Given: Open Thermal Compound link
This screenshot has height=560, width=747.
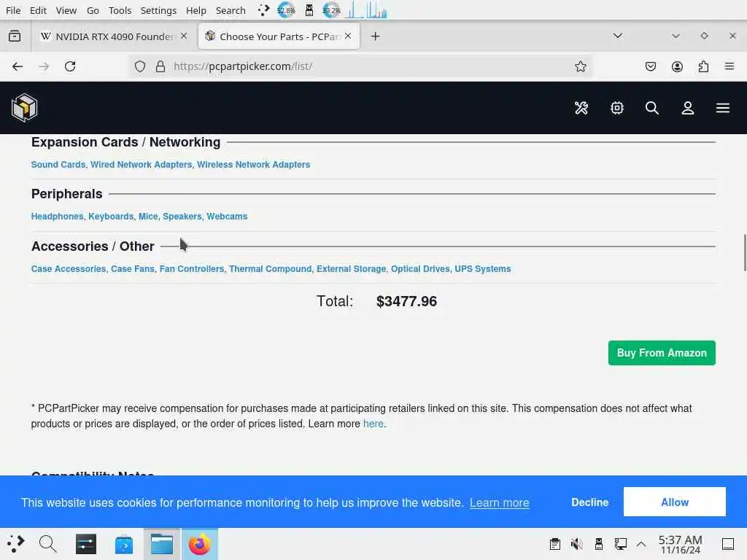Looking at the screenshot, I should [x=270, y=269].
